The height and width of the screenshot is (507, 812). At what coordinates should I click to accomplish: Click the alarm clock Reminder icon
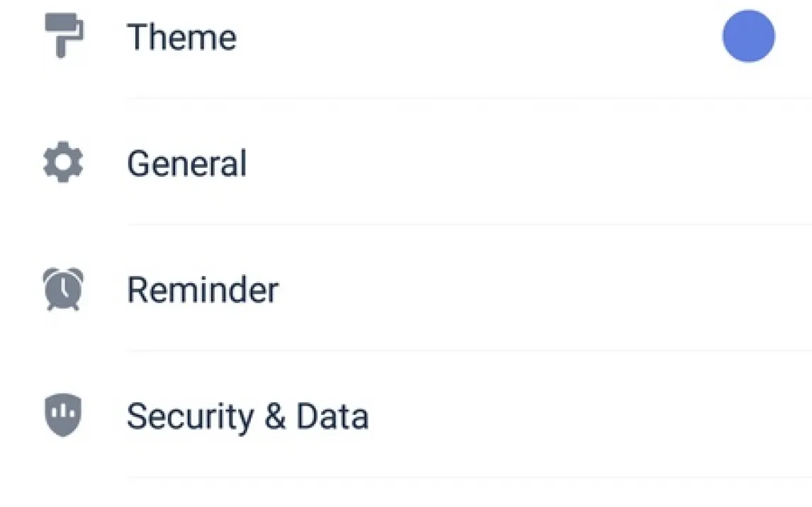63,289
